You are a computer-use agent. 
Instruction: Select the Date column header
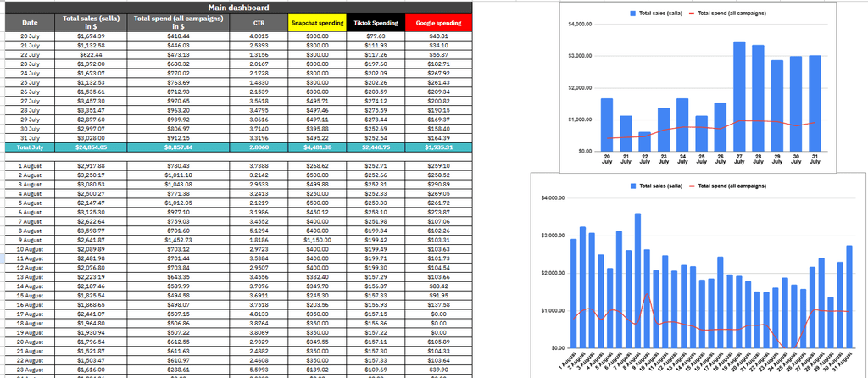(30, 23)
